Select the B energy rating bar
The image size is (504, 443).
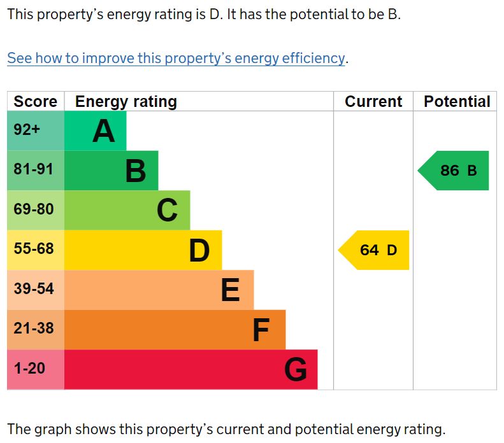[112, 171]
